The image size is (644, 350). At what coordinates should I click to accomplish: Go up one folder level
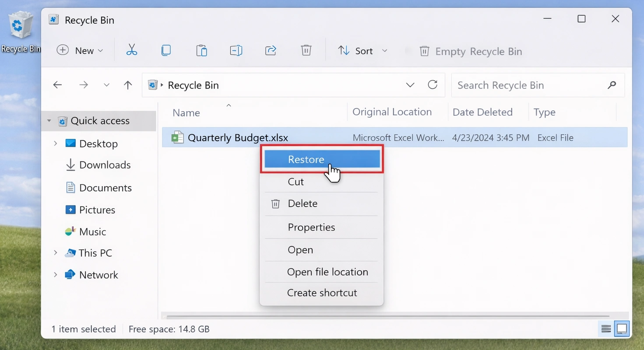click(128, 85)
